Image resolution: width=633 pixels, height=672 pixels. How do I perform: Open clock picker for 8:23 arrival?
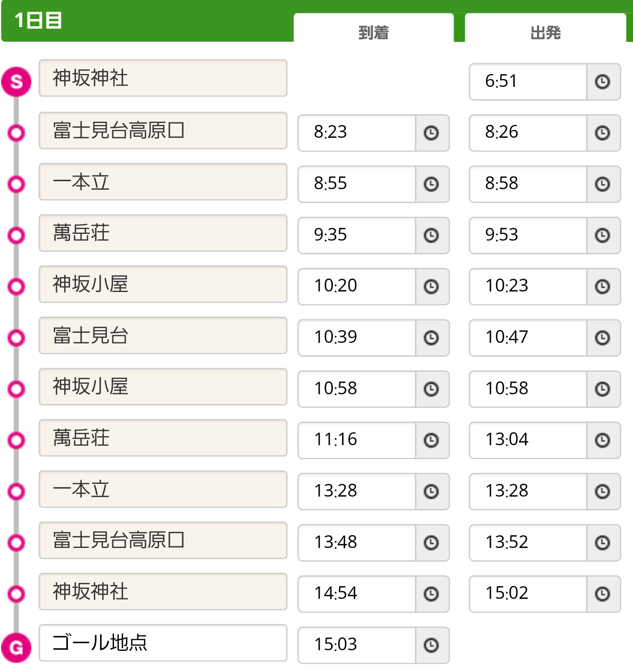click(x=432, y=133)
